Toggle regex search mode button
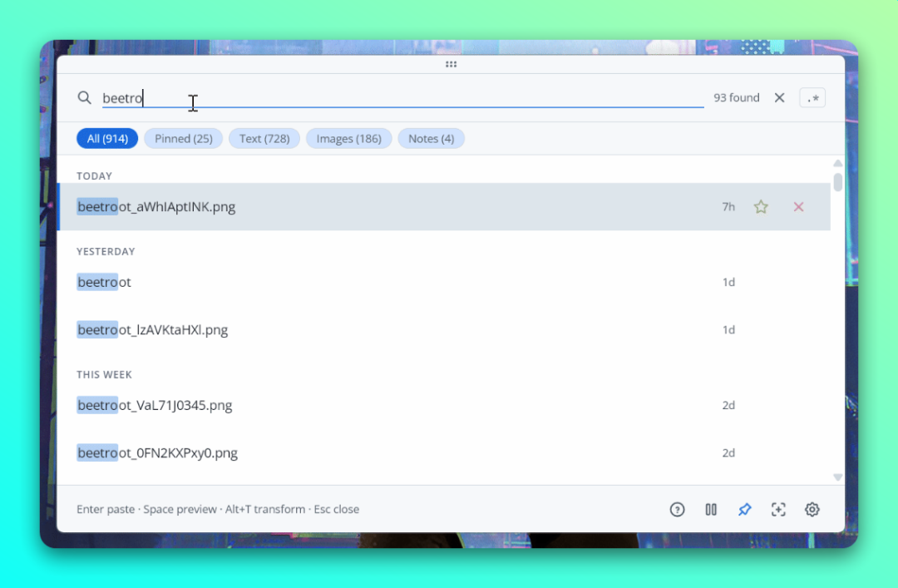 tap(812, 98)
